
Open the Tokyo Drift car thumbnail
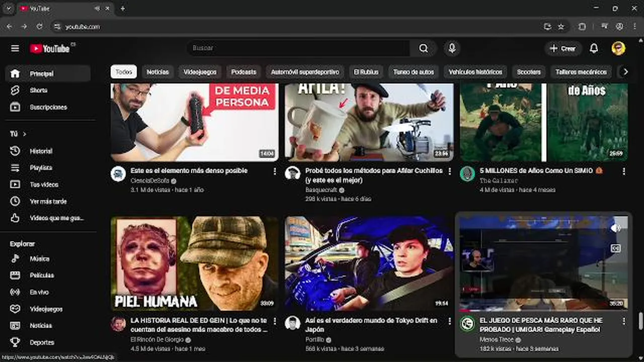coord(369,263)
